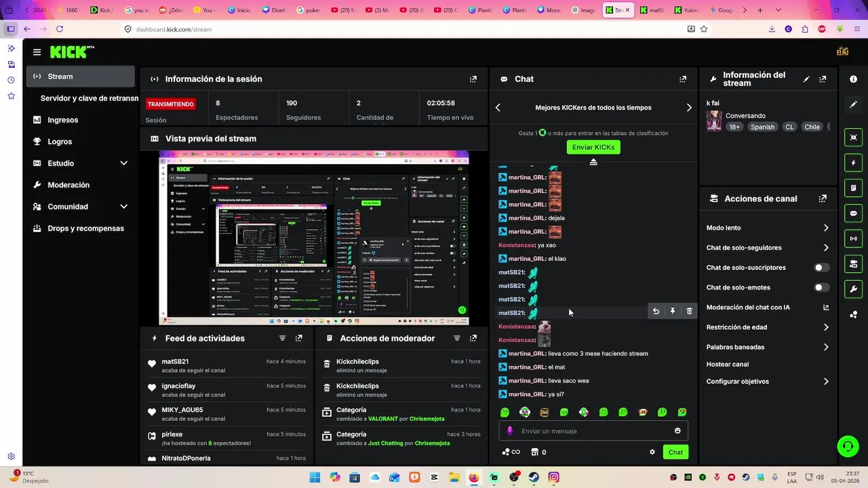Enable Chat de solo-emotes switch
The image size is (868, 488).
coord(821,287)
